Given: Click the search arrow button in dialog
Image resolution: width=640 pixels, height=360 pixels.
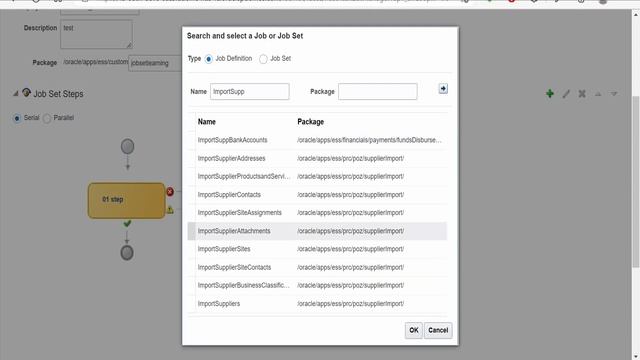Looking at the screenshot, I should 443,89.
